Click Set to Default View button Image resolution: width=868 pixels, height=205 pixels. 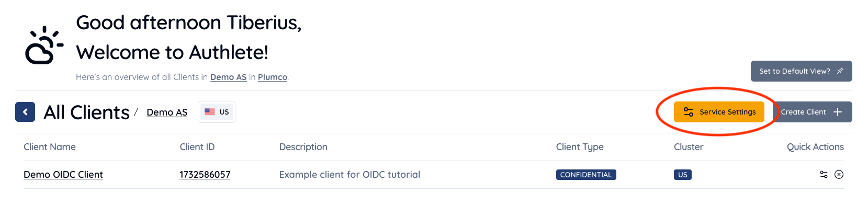click(802, 71)
